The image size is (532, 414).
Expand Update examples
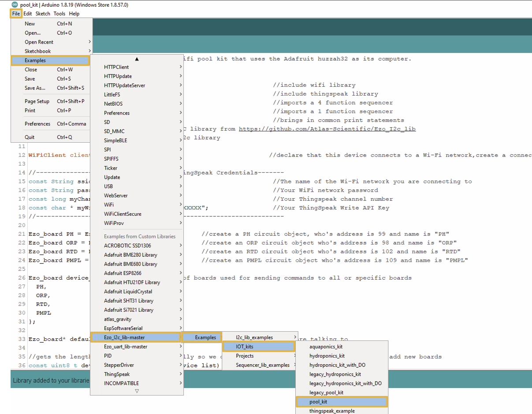(x=137, y=177)
